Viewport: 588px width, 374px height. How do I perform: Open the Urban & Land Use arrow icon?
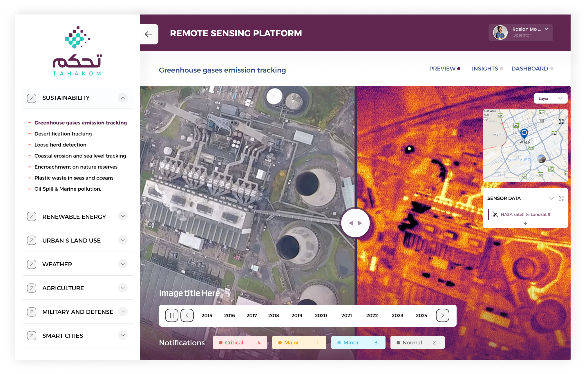(x=32, y=240)
